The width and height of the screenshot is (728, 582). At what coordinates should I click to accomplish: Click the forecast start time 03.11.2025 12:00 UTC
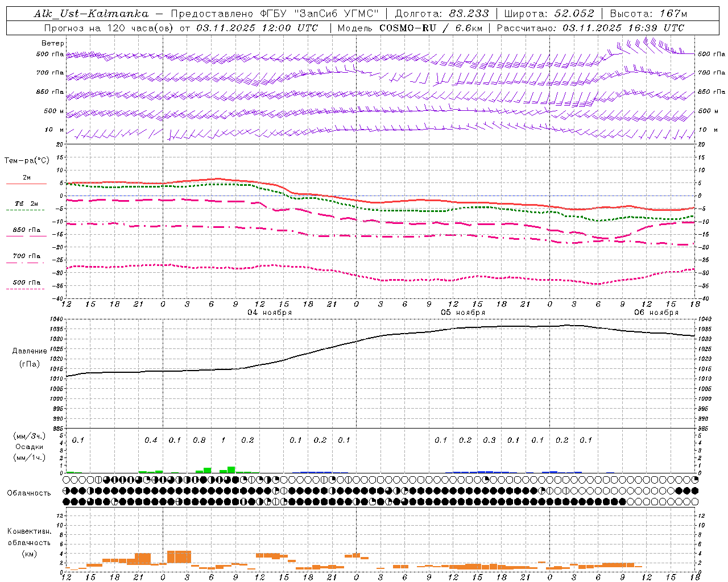[x=257, y=28]
